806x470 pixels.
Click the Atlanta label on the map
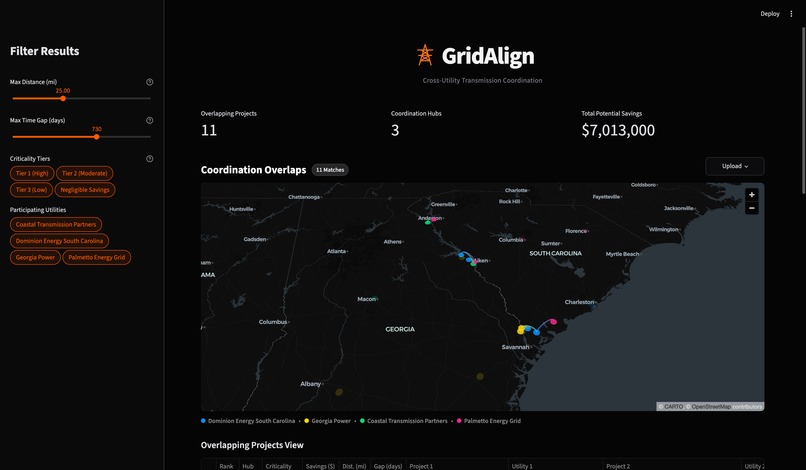coord(337,251)
